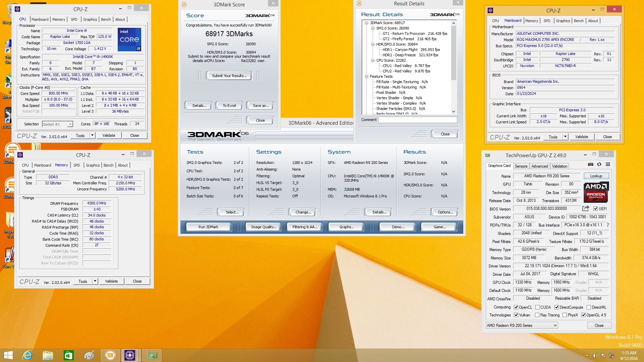Click the To Excel button
Image resolution: width=644 pixels, height=362 pixels.
tap(229, 106)
